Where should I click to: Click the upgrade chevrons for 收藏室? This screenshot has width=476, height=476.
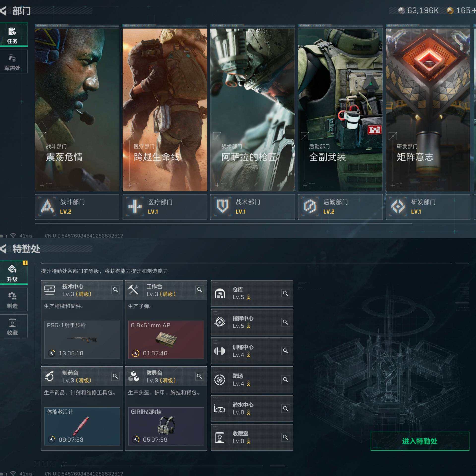coord(249,441)
